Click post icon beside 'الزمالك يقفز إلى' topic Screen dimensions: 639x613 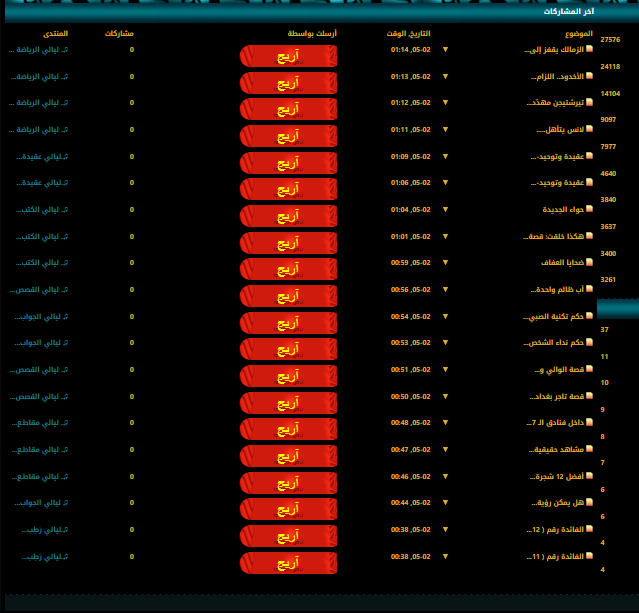[589, 49]
